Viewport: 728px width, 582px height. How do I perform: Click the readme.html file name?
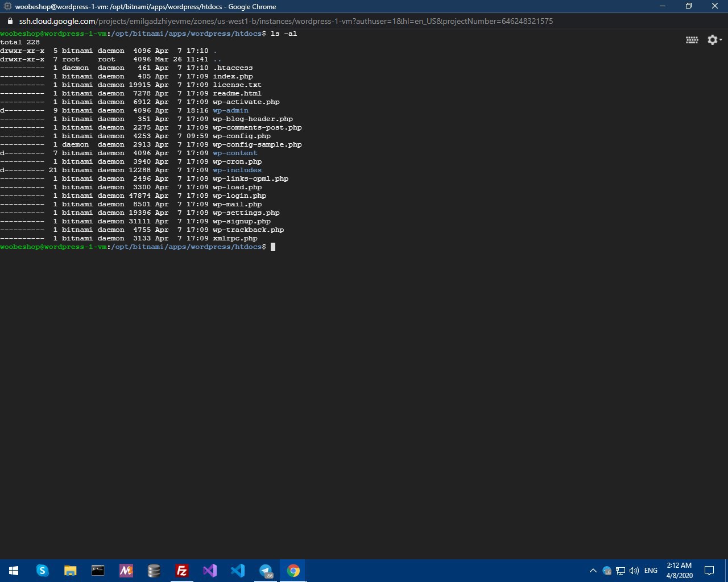coord(238,93)
